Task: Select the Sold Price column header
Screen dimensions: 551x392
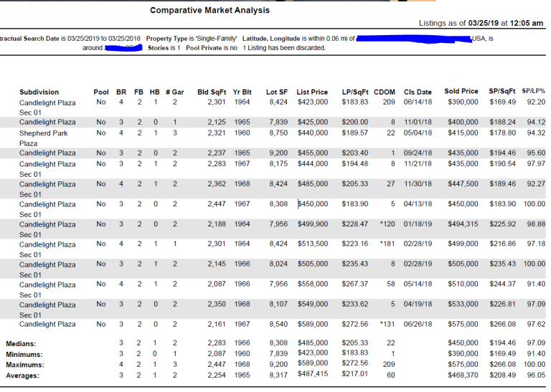Action: (x=461, y=92)
